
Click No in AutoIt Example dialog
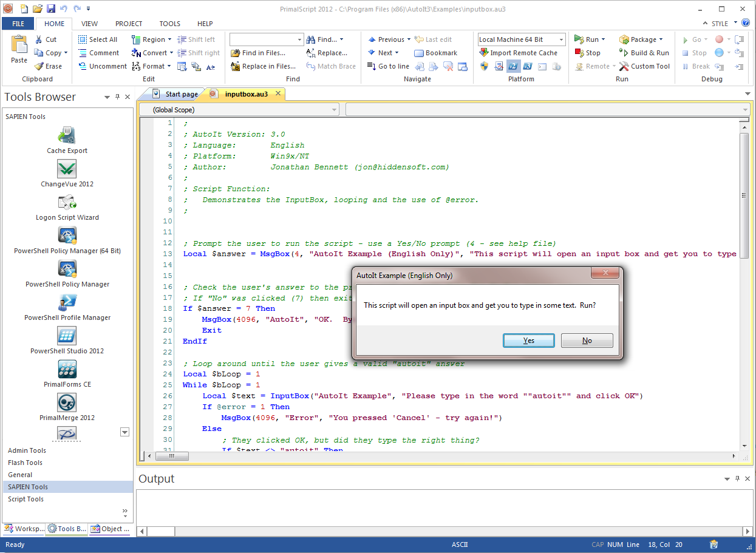[587, 341]
